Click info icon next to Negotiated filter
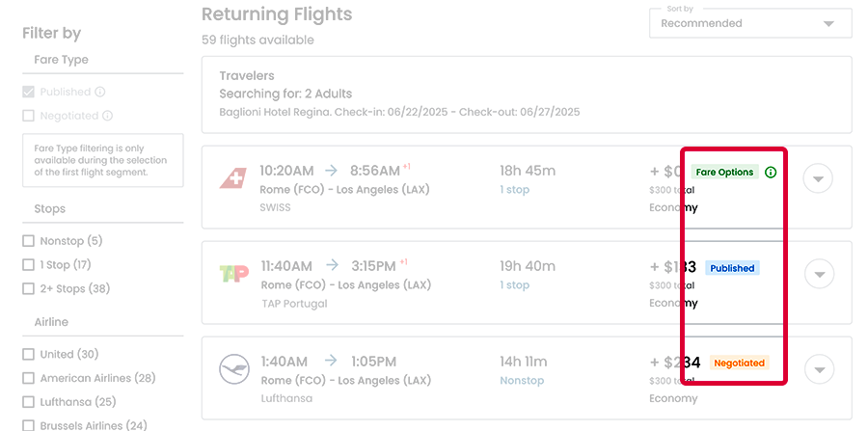This screenshot has width=868, height=431. 108,116
